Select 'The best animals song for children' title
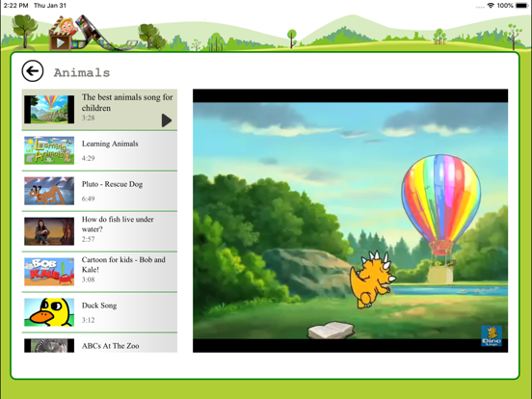 (x=127, y=102)
